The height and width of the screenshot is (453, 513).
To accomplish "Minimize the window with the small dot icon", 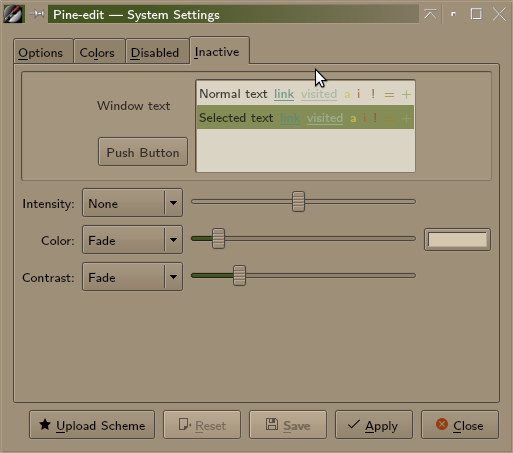I will click(x=453, y=14).
